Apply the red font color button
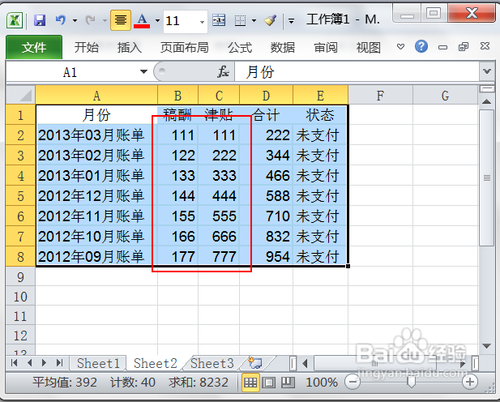The height and width of the screenshot is (402, 500). point(142,20)
